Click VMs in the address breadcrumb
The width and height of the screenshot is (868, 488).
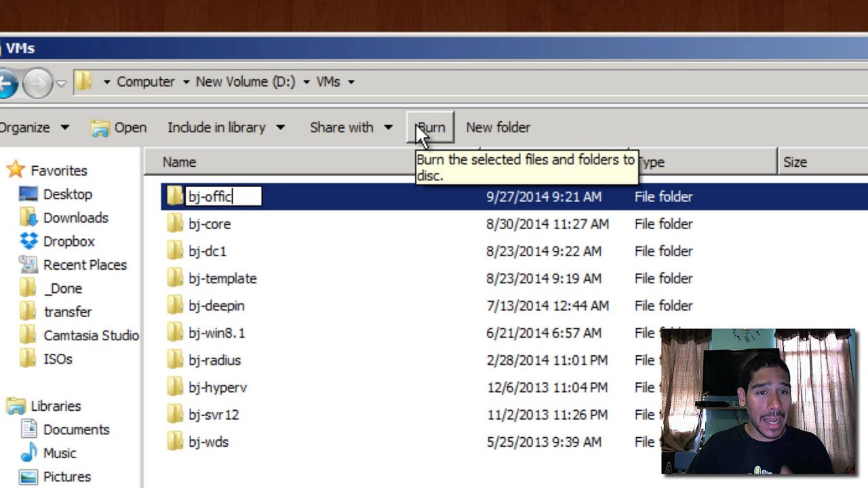coord(328,81)
